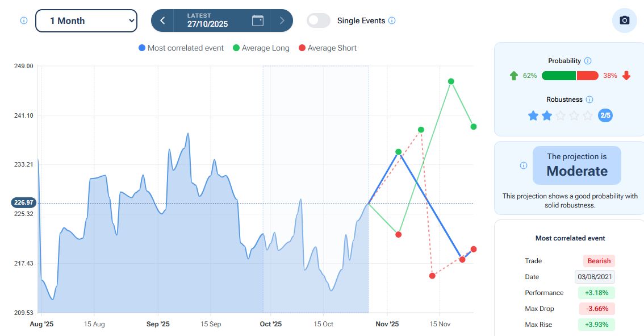Click the 03/08/2021 date badge
This screenshot has width=644, height=336.
pyautogui.click(x=594, y=277)
